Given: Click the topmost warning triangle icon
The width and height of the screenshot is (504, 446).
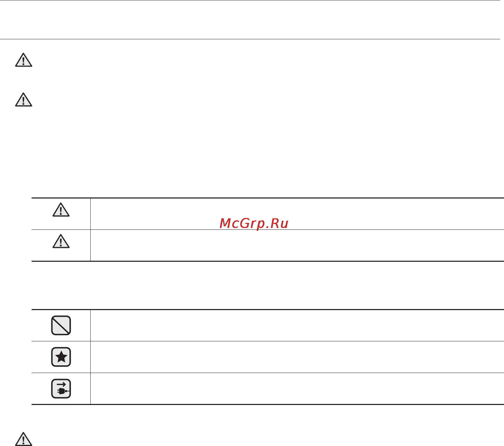Looking at the screenshot, I should [24, 60].
